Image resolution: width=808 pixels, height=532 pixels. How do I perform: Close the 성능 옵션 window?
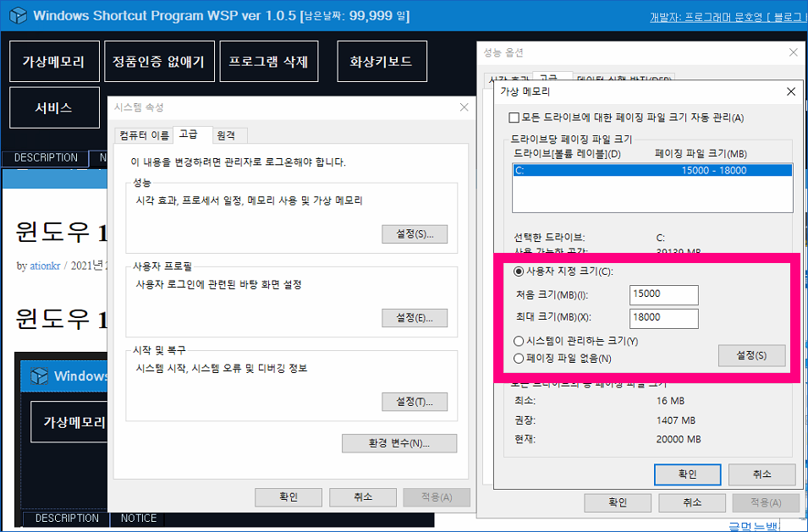794,52
